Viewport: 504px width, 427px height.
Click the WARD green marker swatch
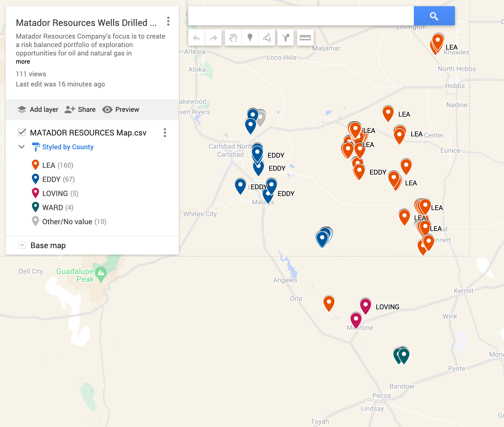(x=35, y=207)
